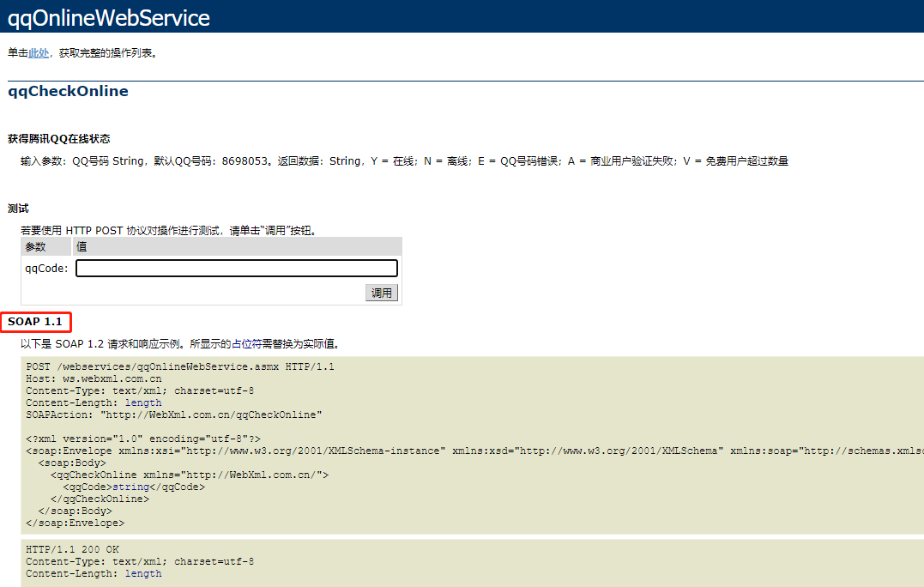Image resolution: width=924 pixels, height=587 pixels.
Task: Click the qqOnlineWebService page title
Action: [x=108, y=18]
